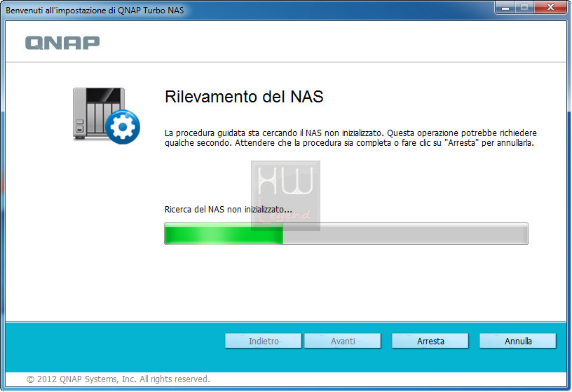Click the disabled maximize window button
Screen dimensions: 572x392
pyautogui.click(x=524, y=7)
